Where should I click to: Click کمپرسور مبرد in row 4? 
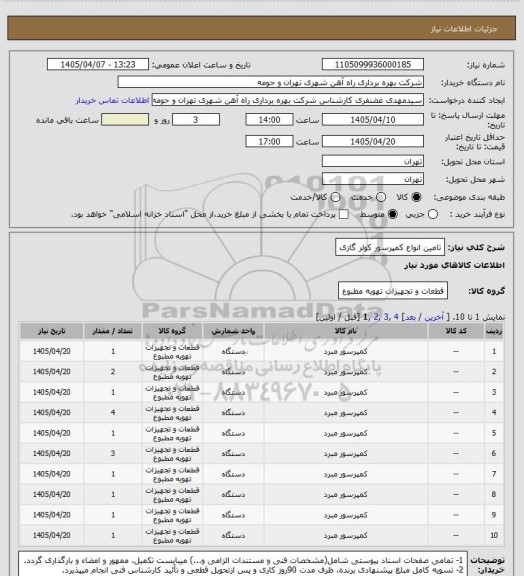346,413
